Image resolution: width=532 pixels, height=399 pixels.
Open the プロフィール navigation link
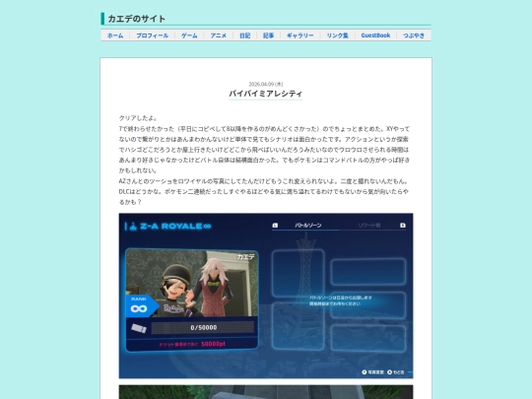point(153,35)
